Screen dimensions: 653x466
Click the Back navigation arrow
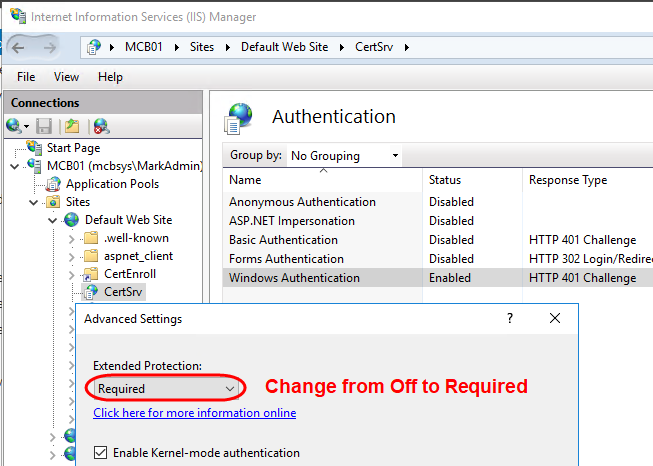(18, 48)
